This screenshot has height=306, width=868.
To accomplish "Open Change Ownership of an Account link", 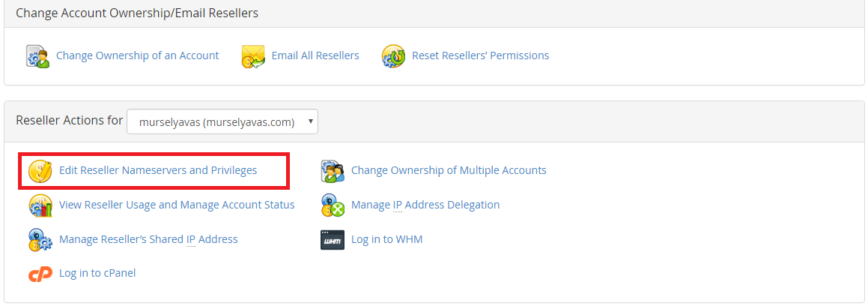I will pos(137,56).
